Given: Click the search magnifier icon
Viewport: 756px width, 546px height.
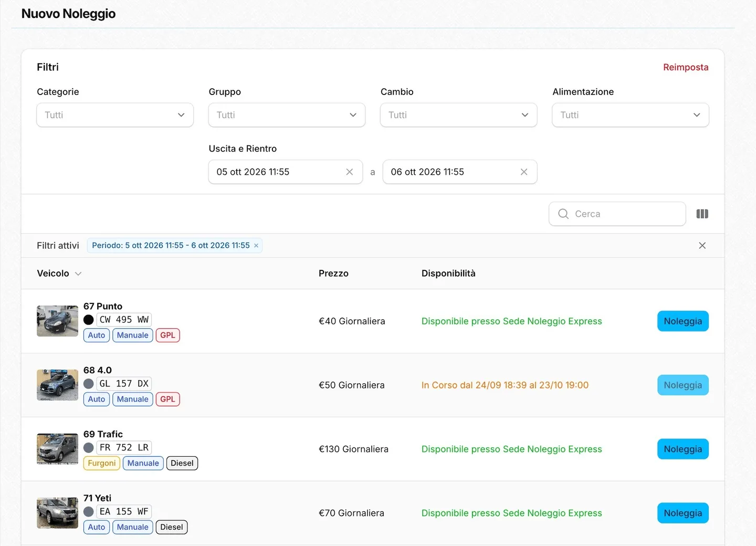Looking at the screenshot, I should coord(563,214).
